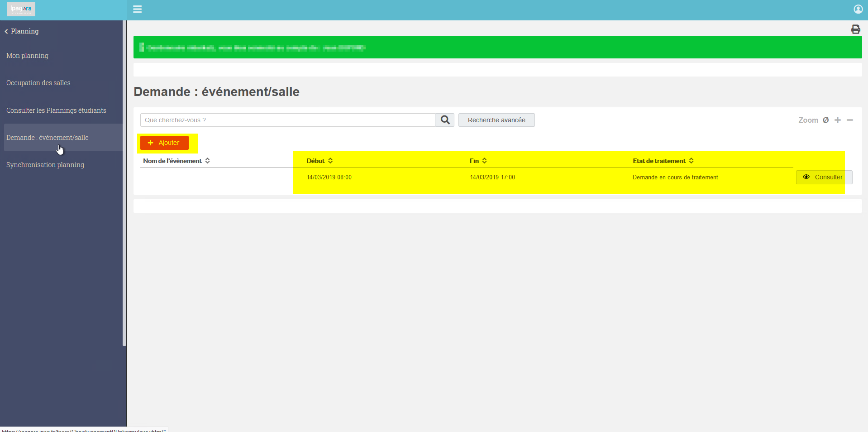Zoom out with the minus icon

pyautogui.click(x=850, y=120)
